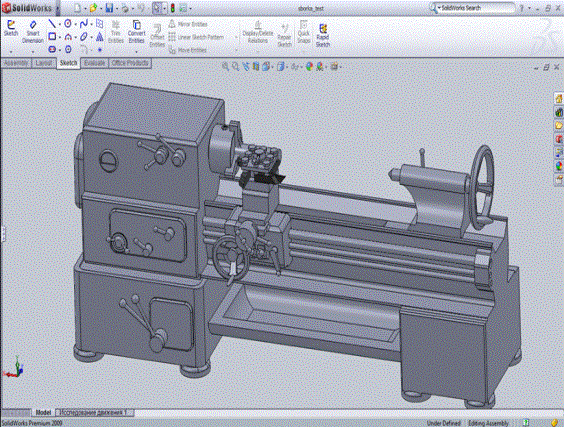
Task: Click Convert Entities icon
Action: pyautogui.click(x=136, y=32)
